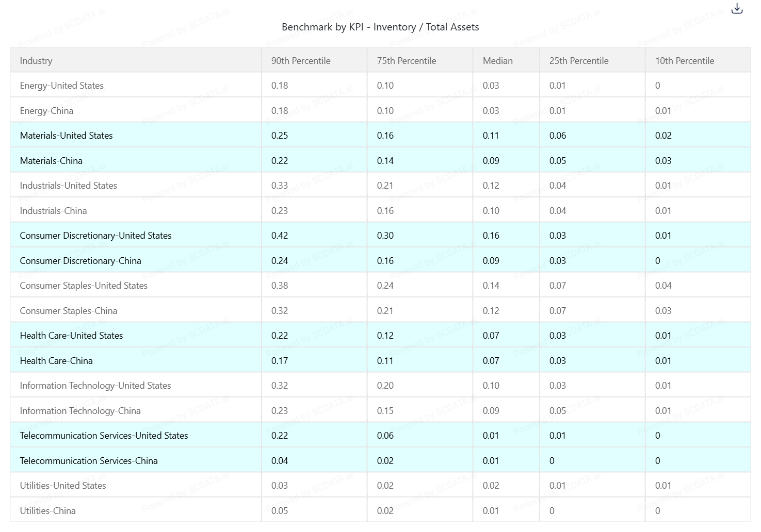761x532 pixels.
Task: Select the Materials-China row label
Action: coord(51,161)
